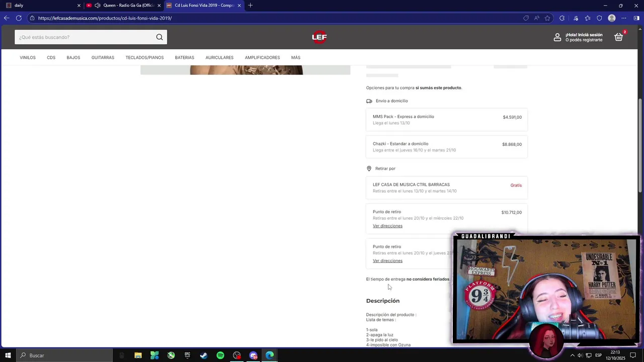Open the taskbar volume speaker icon

580,355
